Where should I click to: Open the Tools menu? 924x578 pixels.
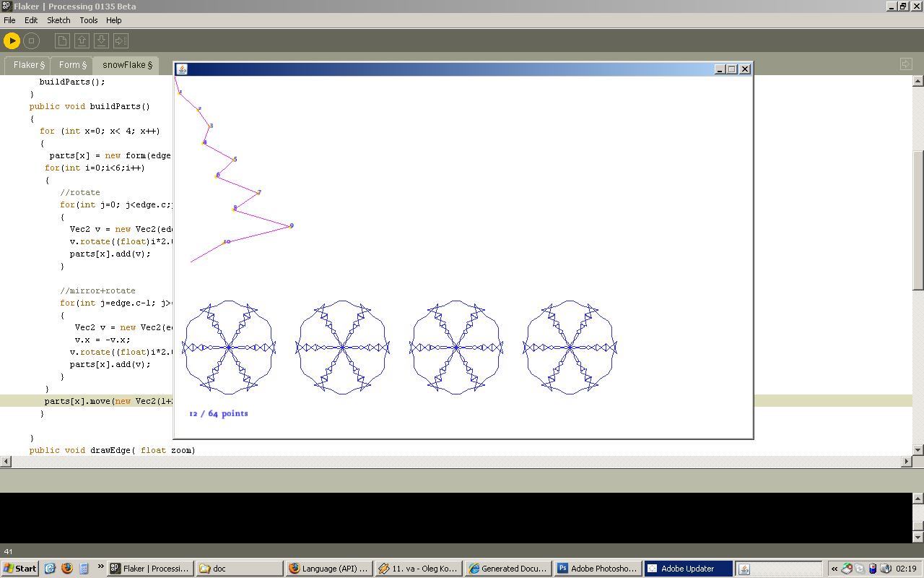89,20
